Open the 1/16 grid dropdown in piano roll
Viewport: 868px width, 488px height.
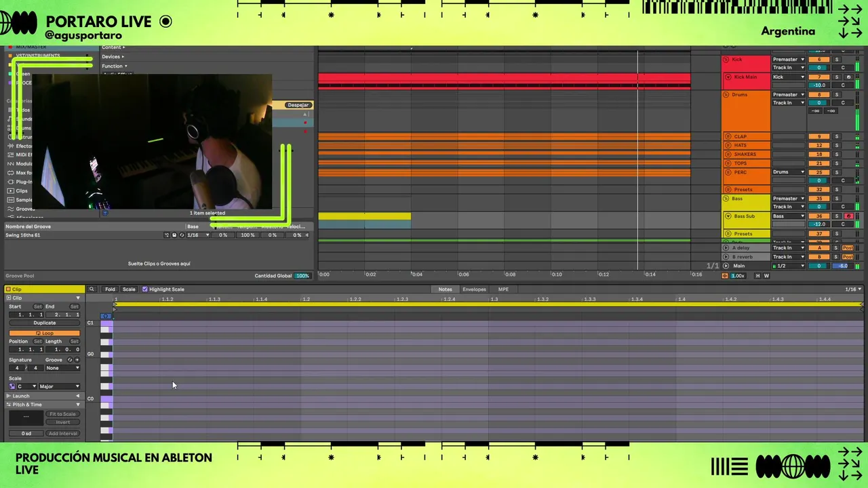point(853,289)
